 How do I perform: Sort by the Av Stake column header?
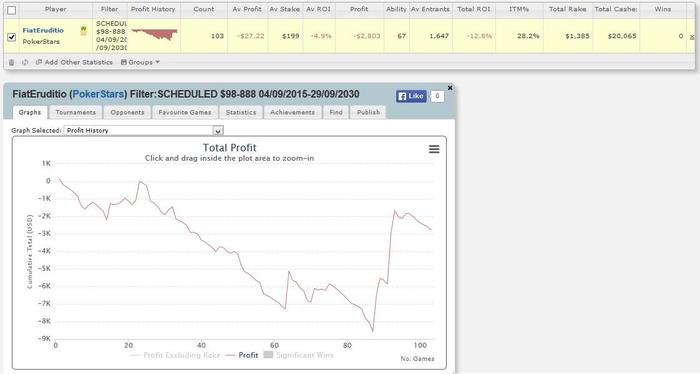coord(284,9)
